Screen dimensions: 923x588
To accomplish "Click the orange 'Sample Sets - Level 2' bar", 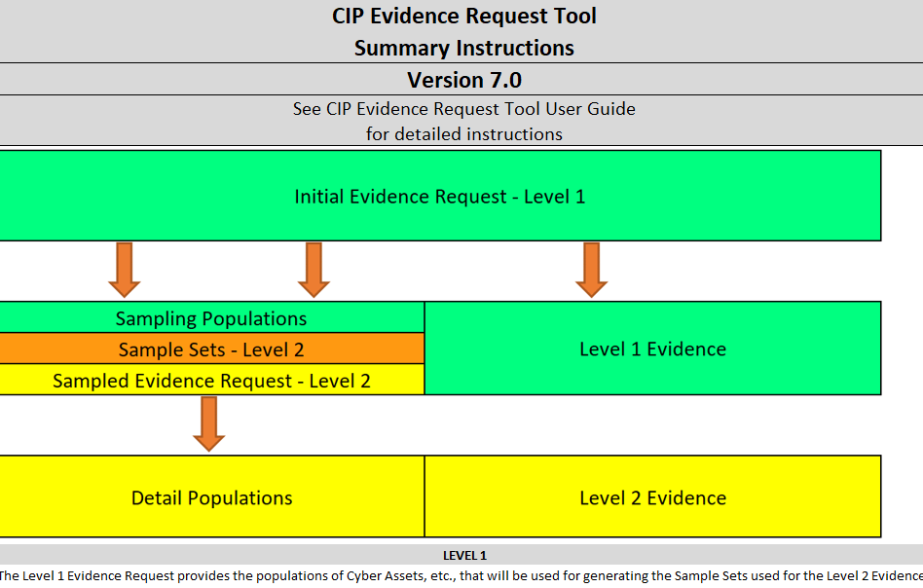I will click(211, 349).
